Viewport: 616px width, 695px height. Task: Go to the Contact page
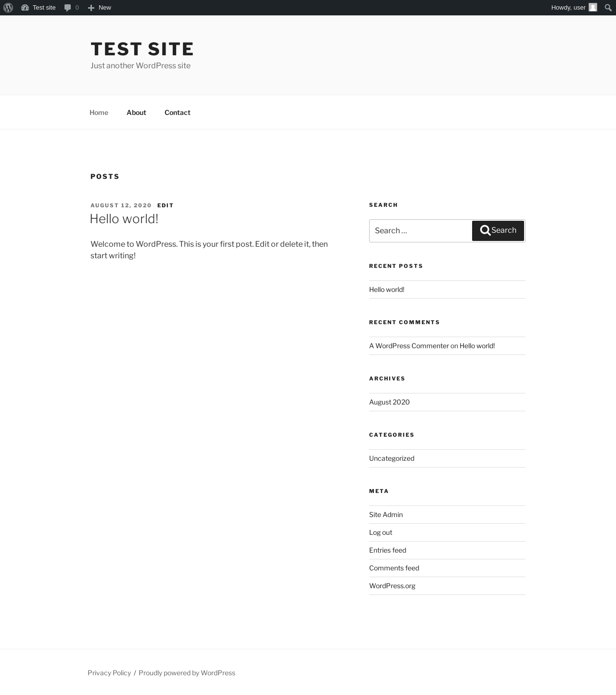177,113
